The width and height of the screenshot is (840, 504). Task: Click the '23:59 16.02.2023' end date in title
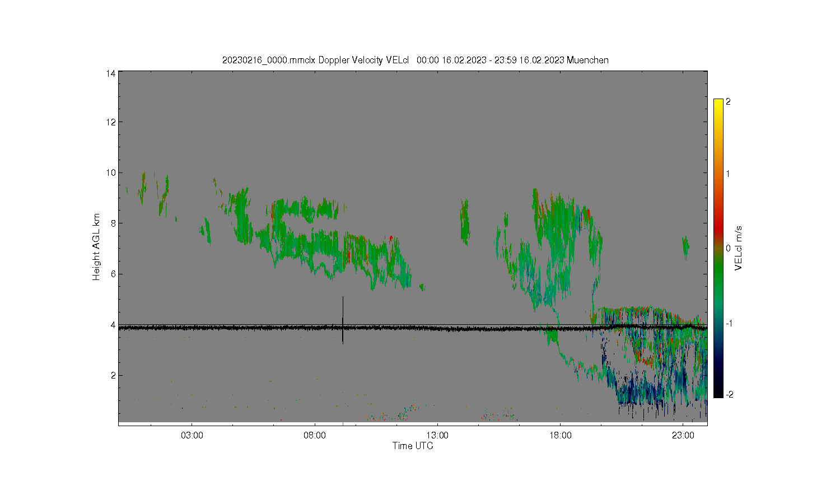coord(529,60)
